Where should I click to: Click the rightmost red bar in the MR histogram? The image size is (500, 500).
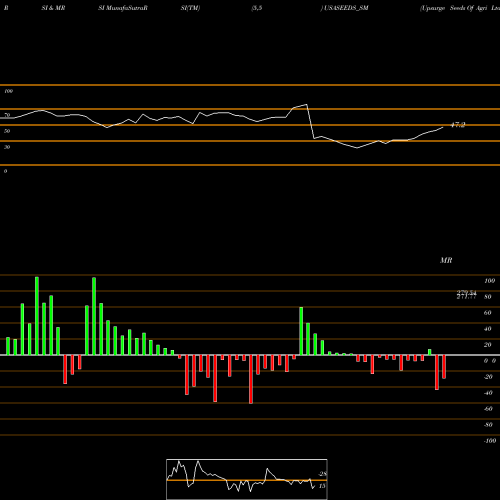444,367
